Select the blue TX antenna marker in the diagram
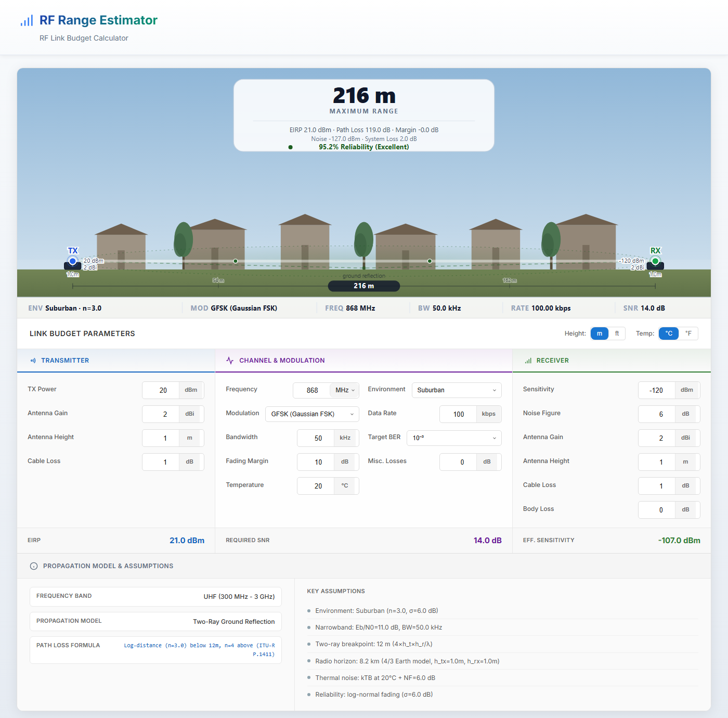 (x=73, y=261)
